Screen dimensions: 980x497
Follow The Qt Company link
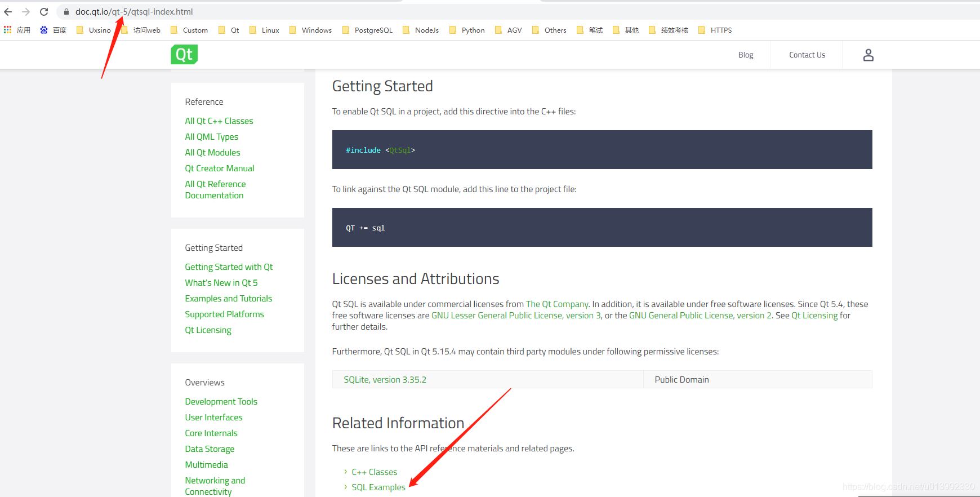point(557,304)
